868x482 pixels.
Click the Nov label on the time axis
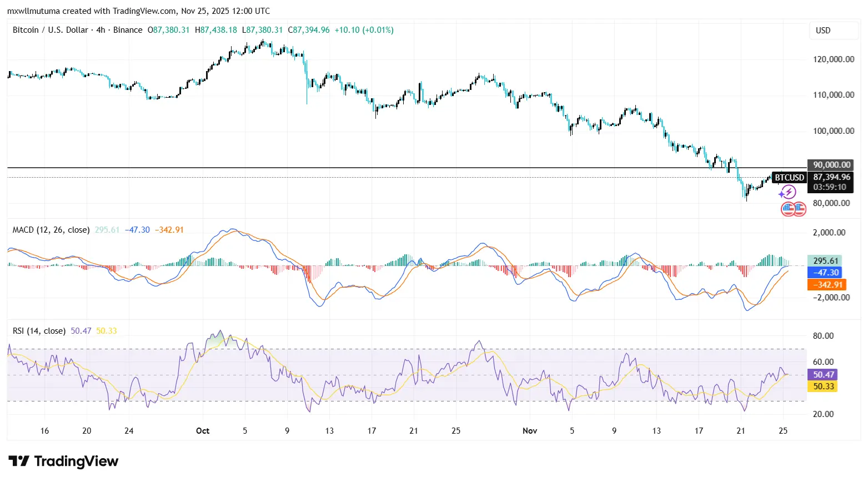(529, 430)
